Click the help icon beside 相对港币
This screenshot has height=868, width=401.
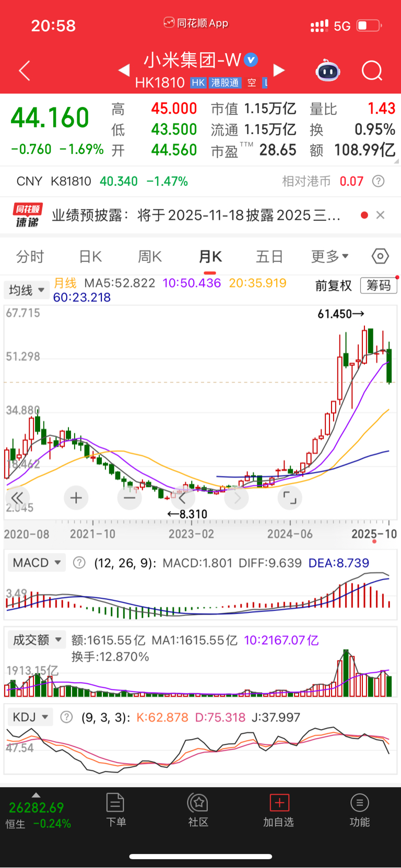point(379,181)
